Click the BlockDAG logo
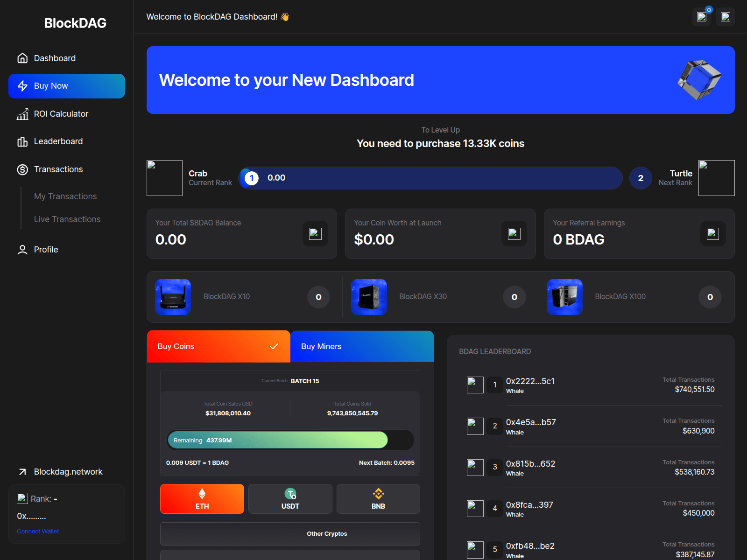The image size is (747, 560). coord(75,23)
